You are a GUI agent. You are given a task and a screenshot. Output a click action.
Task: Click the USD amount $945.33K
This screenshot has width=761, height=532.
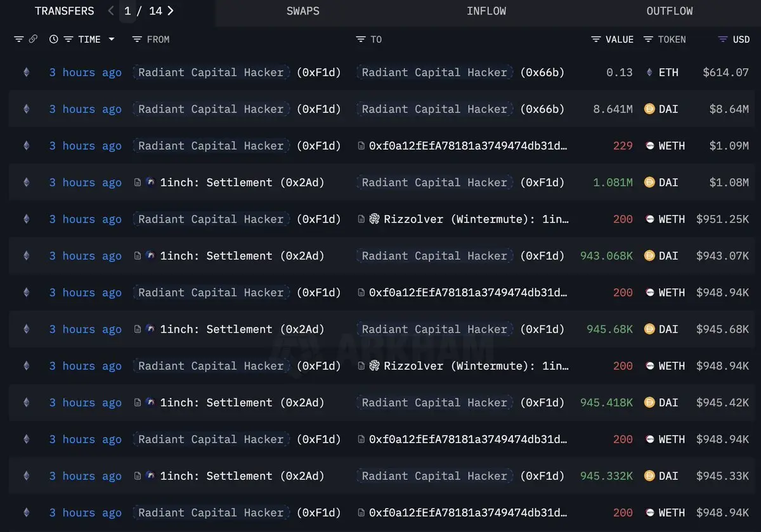tap(722, 476)
